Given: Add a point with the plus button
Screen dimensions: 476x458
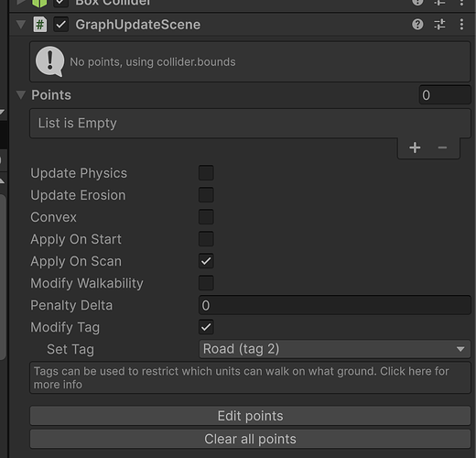Looking at the screenshot, I should tap(415, 147).
